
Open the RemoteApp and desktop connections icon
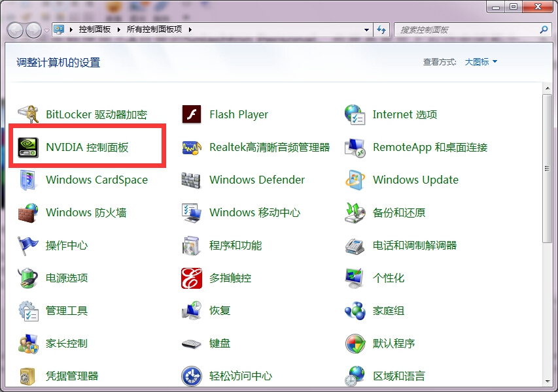click(355, 147)
